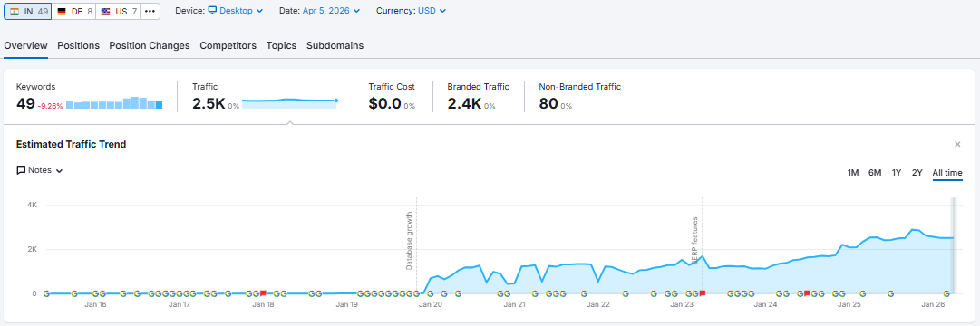The width and height of the screenshot is (980, 326).
Task: Click the Traffic value 2.5K
Action: coord(209,103)
